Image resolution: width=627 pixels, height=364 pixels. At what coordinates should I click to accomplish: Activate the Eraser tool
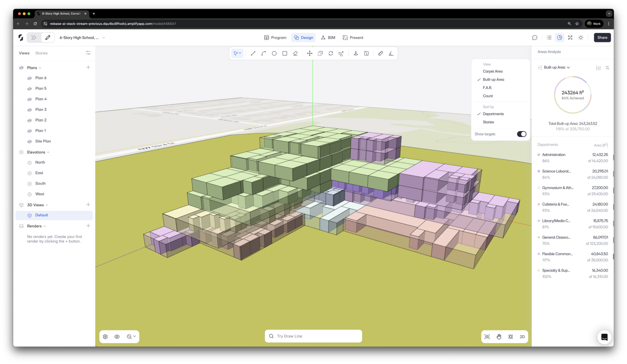pos(295,53)
